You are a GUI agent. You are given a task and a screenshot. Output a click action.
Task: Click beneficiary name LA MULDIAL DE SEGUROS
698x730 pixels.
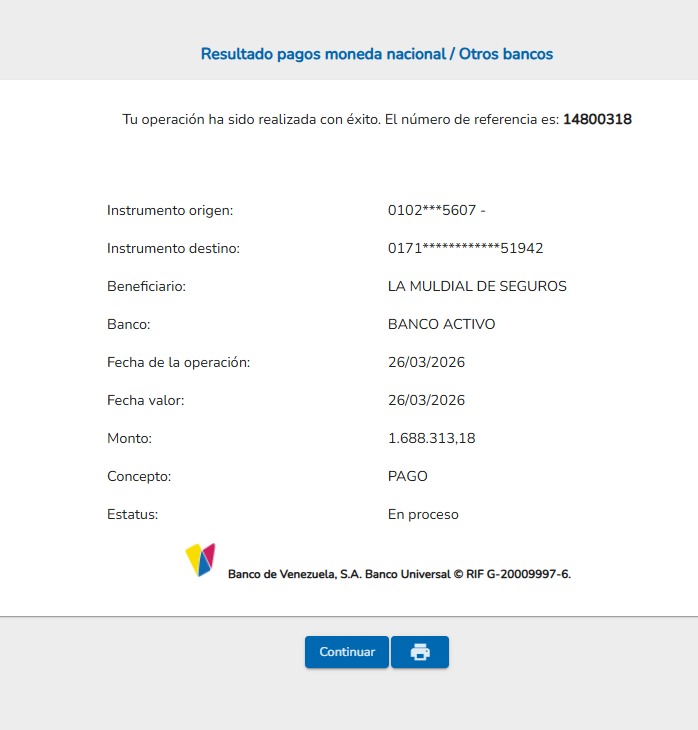(477, 286)
